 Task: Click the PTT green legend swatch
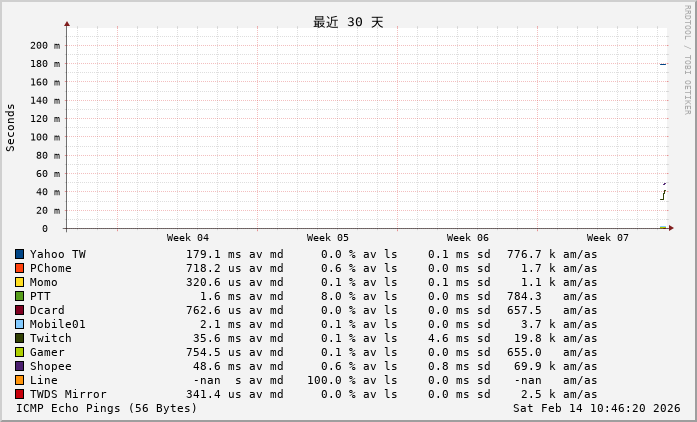[19, 296]
